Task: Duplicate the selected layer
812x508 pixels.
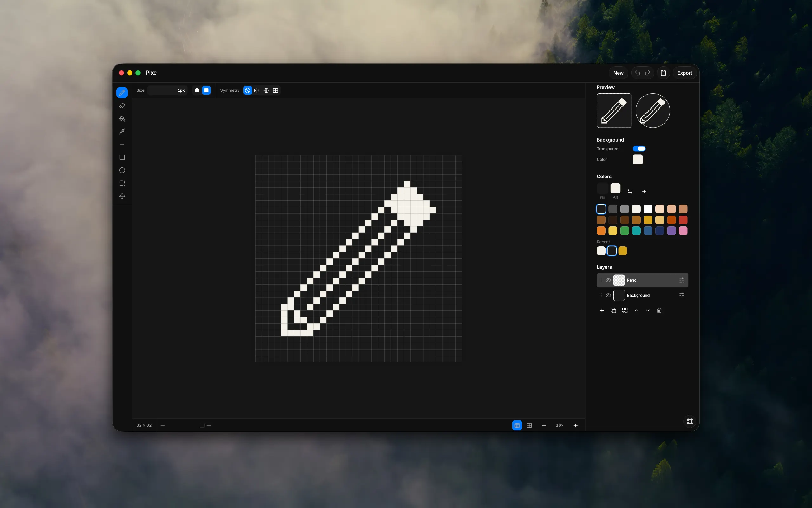Action: coord(613,311)
